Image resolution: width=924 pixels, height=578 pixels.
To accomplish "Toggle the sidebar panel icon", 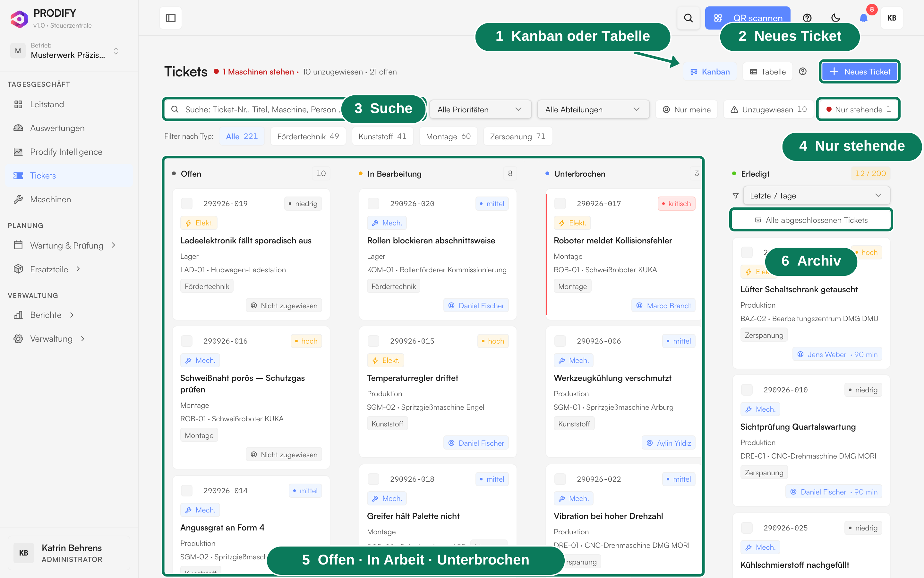I will point(171,18).
